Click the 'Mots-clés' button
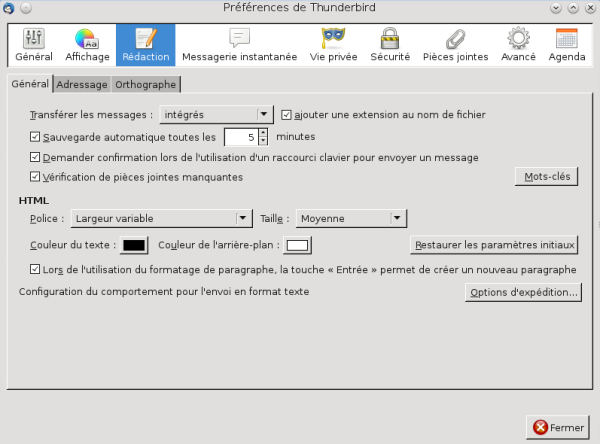Viewport: 600px width, 444px height. coord(547,177)
